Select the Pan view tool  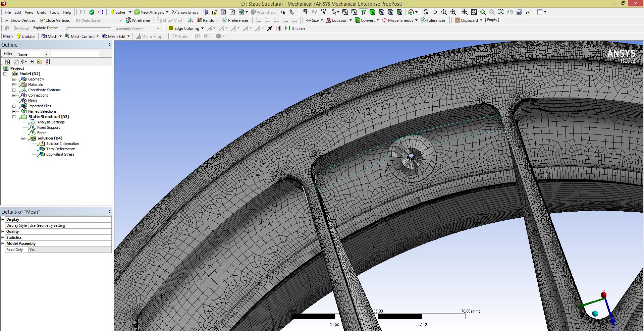tap(435, 12)
